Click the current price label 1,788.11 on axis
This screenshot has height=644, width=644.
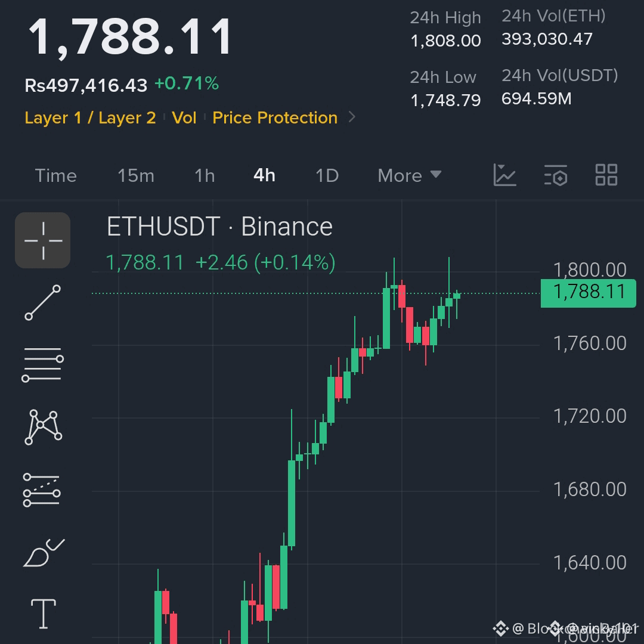(589, 293)
